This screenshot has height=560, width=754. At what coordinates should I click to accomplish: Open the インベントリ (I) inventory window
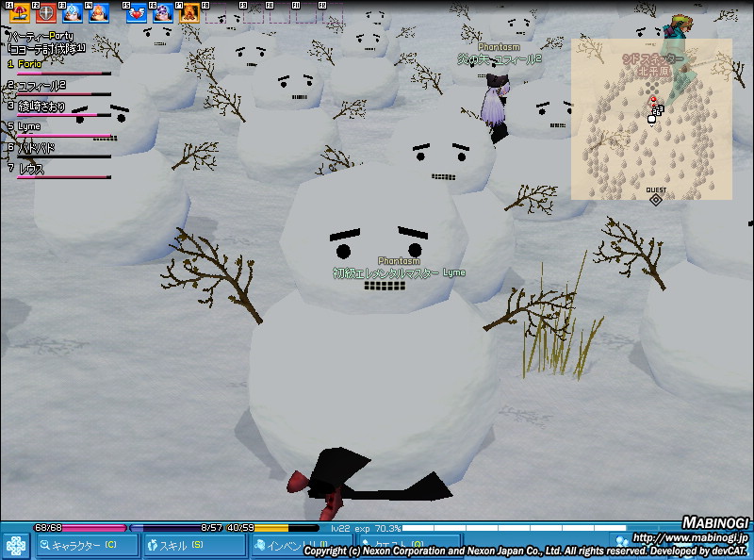tap(302, 546)
